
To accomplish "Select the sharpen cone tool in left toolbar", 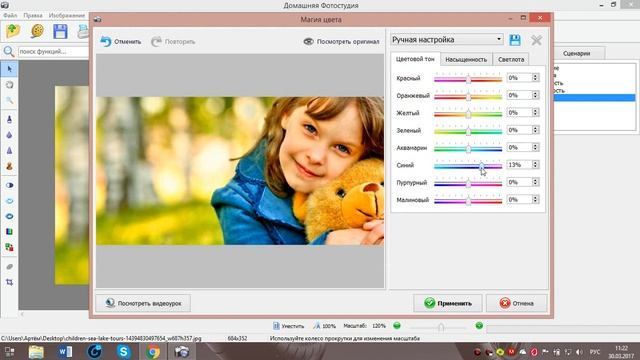I will (x=9, y=151).
